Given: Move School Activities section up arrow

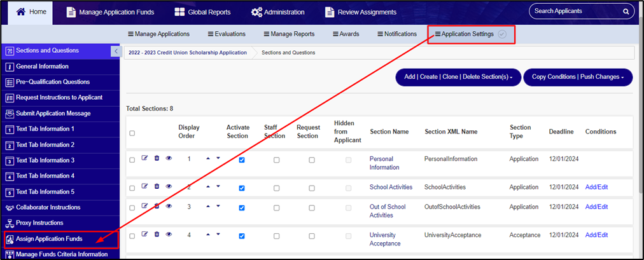Looking at the screenshot, I should tap(208, 186).
